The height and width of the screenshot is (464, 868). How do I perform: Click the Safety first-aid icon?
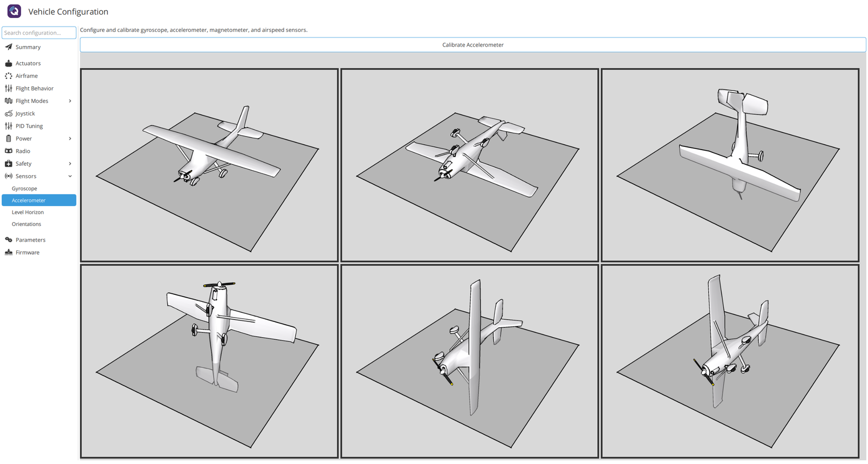[x=9, y=164]
